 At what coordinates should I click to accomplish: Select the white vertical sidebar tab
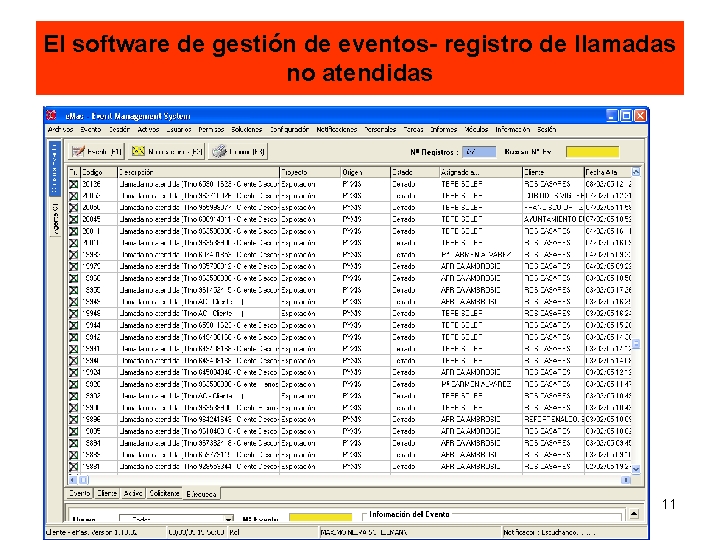point(55,218)
